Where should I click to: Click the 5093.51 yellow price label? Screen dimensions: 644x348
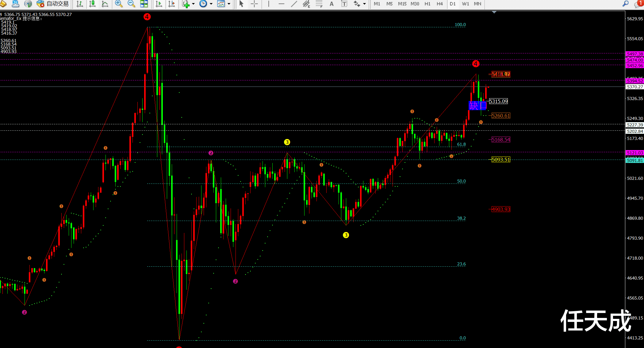pos(500,160)
